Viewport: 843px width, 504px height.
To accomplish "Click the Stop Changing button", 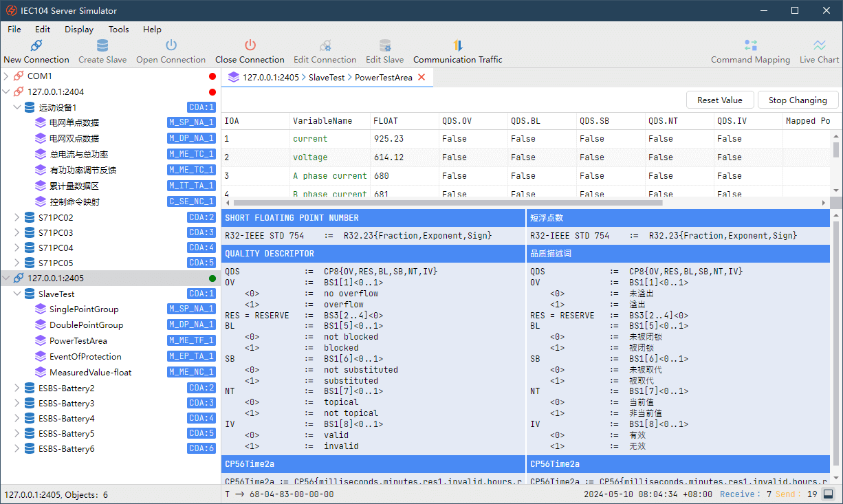I will (798, 100).
